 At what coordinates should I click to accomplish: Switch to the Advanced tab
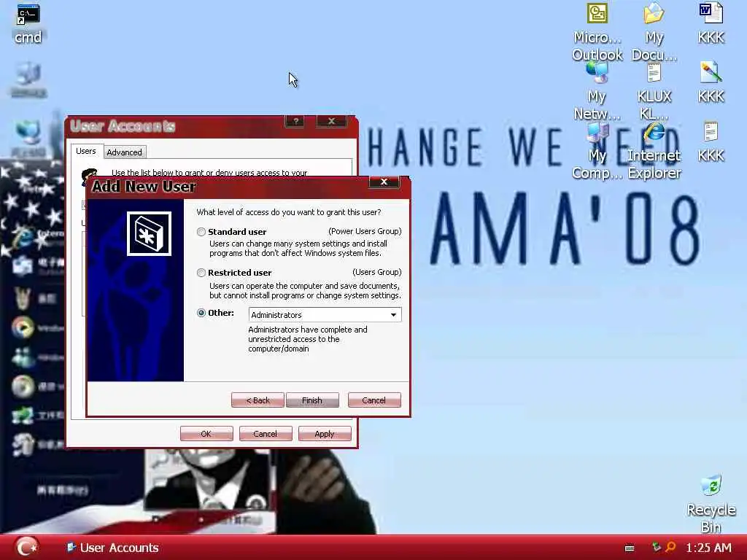click(124, 152)
